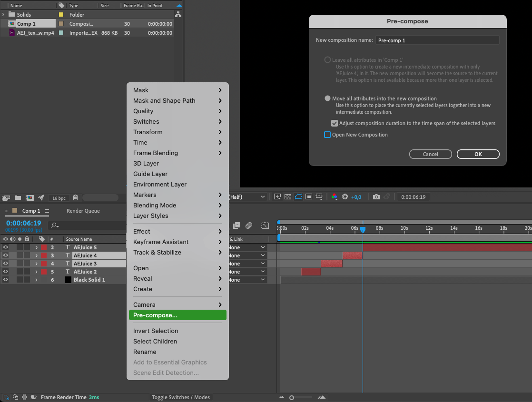Select Move all attributes into new composition

(327, 98)
